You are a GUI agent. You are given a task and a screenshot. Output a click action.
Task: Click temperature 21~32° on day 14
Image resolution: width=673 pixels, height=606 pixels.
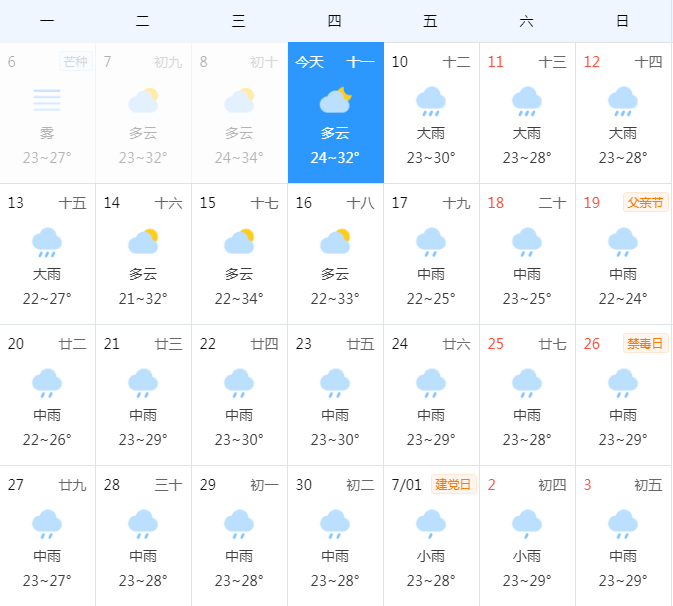coord(143,299)
